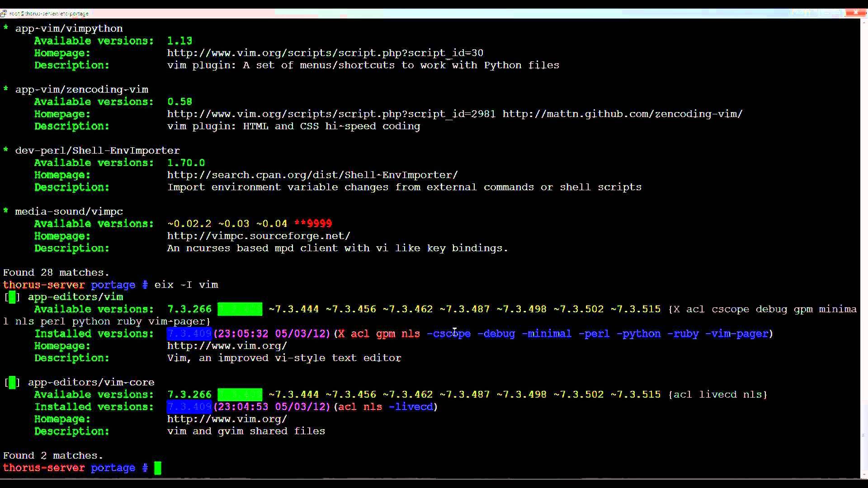Open the PuTTY window system menu icon
Viewport: 868px width, 488px height.
4,14
